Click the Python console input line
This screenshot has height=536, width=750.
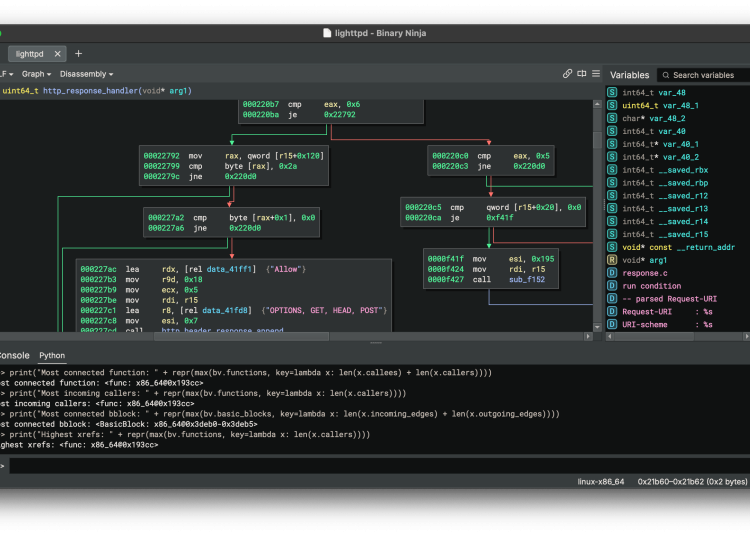point(300,466)
